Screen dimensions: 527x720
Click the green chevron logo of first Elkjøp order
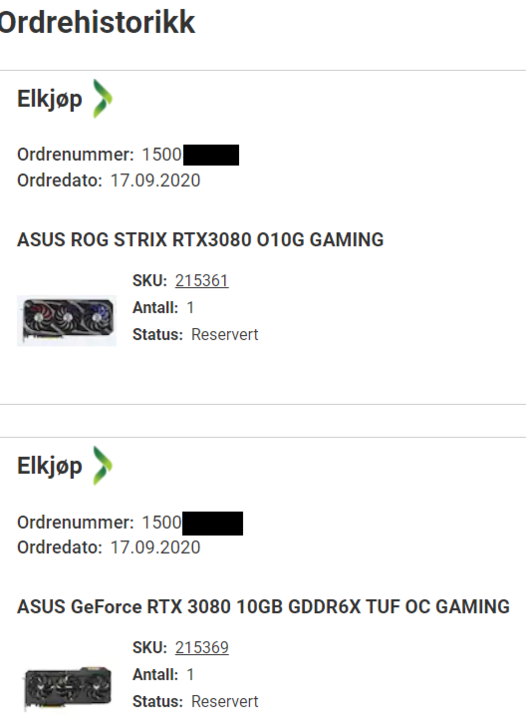point(102,99)
